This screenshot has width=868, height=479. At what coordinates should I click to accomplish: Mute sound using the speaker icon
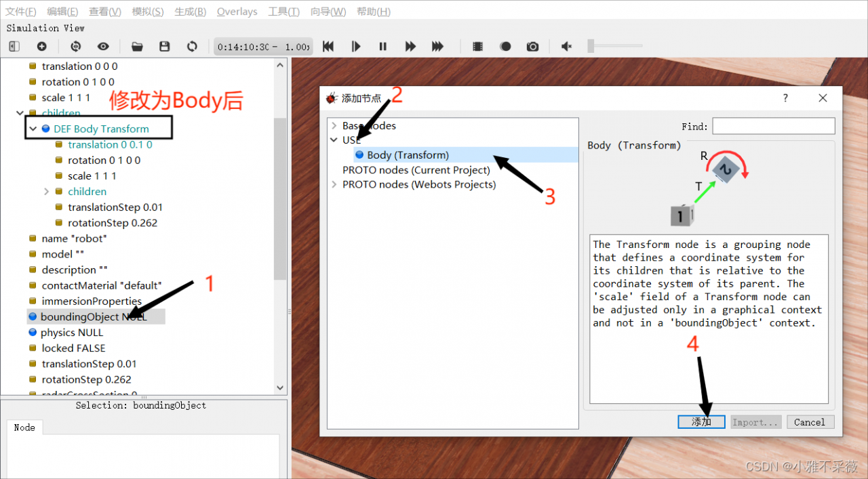pyautogui.click(x=566, y=46)
